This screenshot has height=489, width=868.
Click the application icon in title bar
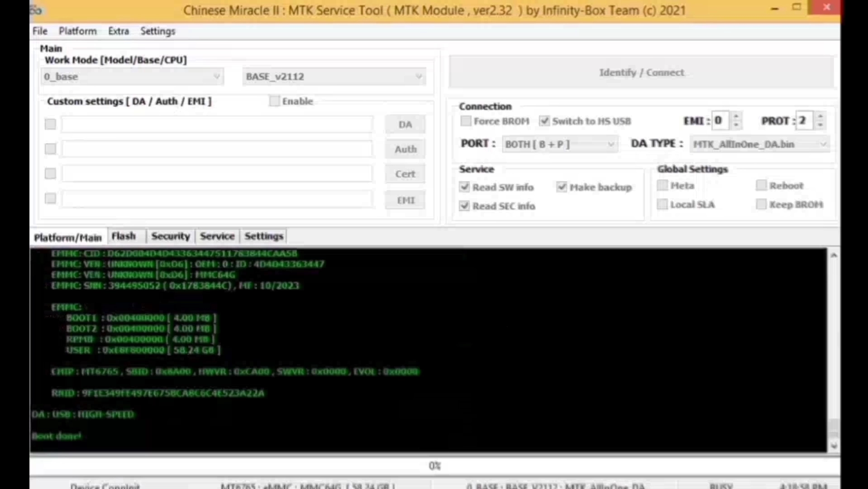36,10
